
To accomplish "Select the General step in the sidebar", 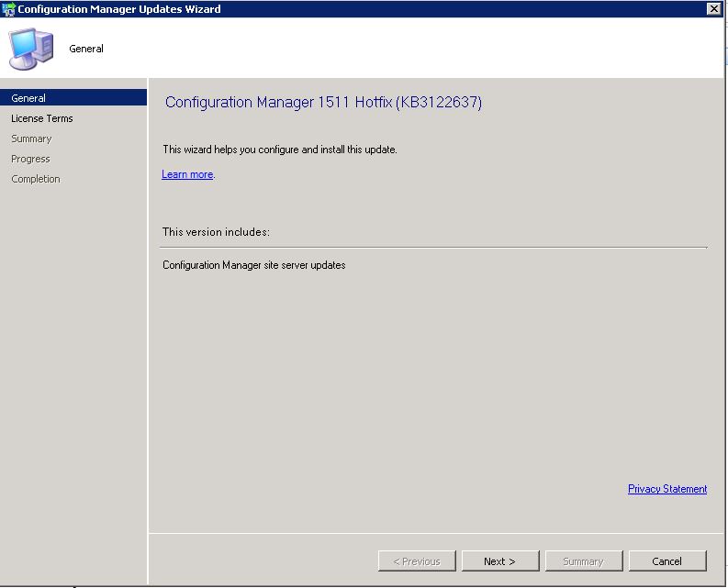I will click(28, 98).
